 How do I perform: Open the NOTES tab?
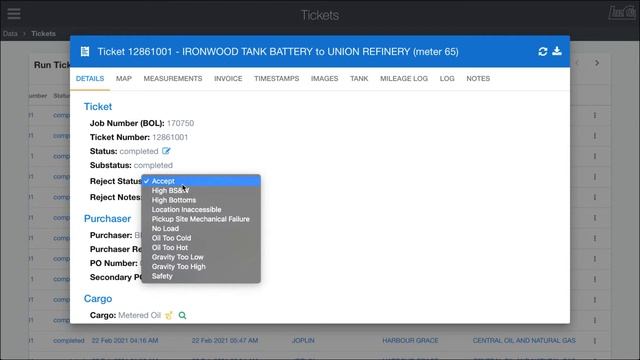(x=478, y=78)
